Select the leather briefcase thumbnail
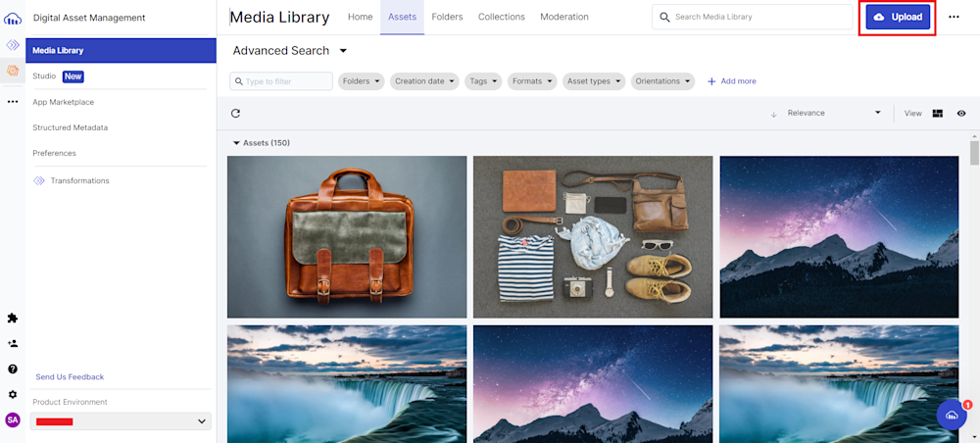Viewport: 980px width, 443px height. pyautogui.click(x=347, y=237)
